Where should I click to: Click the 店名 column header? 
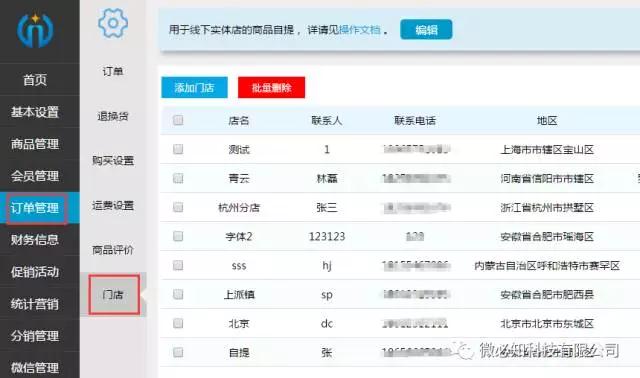pyautogui.click(x=239, y=121)
